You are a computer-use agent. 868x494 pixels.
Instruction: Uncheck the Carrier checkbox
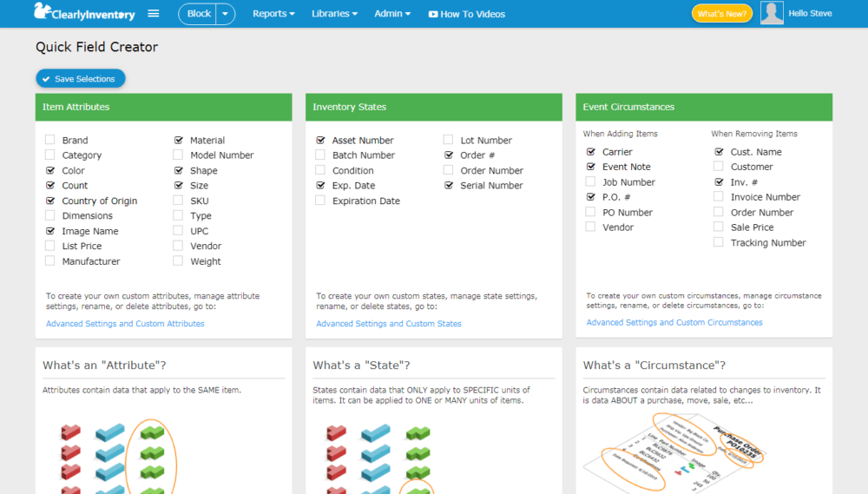coord(590,151)
